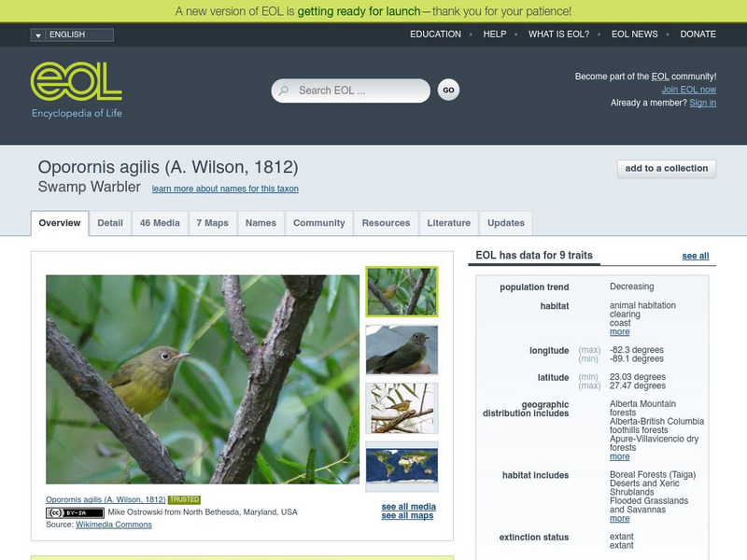Image resolution: width=747 pixels, height=560 pixels.
Task: Click the GO search button
Action: tap(448, 90)
